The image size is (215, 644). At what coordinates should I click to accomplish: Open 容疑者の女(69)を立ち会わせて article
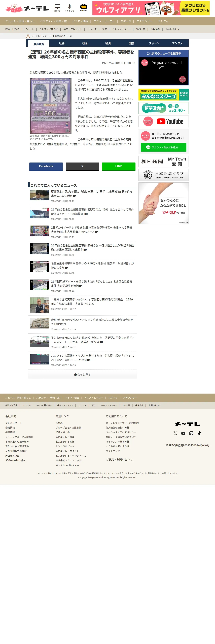[x=92, y=212]
